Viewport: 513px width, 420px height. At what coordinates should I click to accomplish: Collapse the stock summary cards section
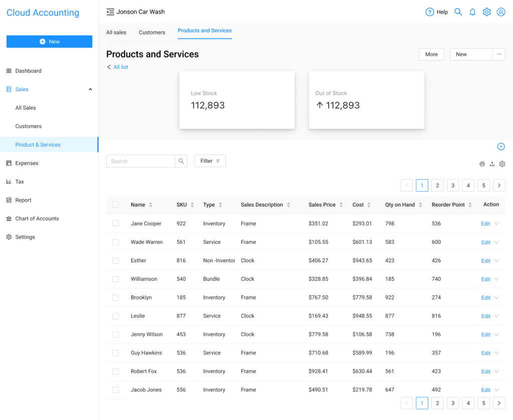point(500,147)
